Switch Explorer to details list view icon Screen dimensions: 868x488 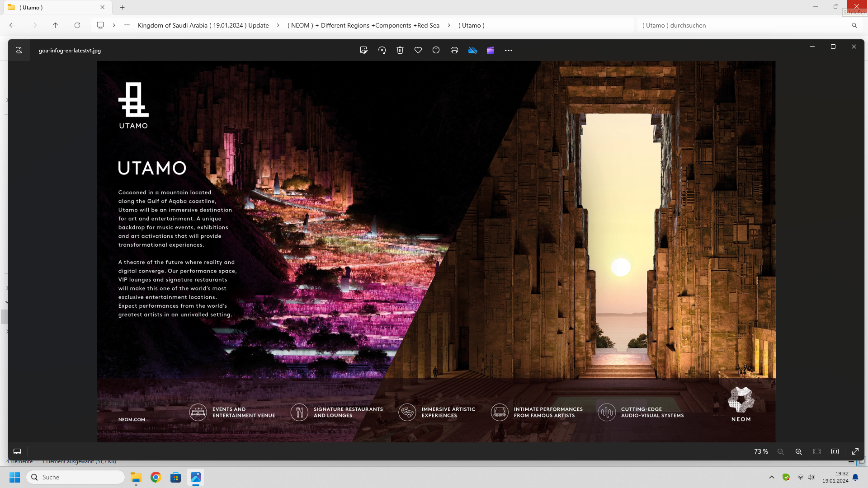click(x=851, y=461)
